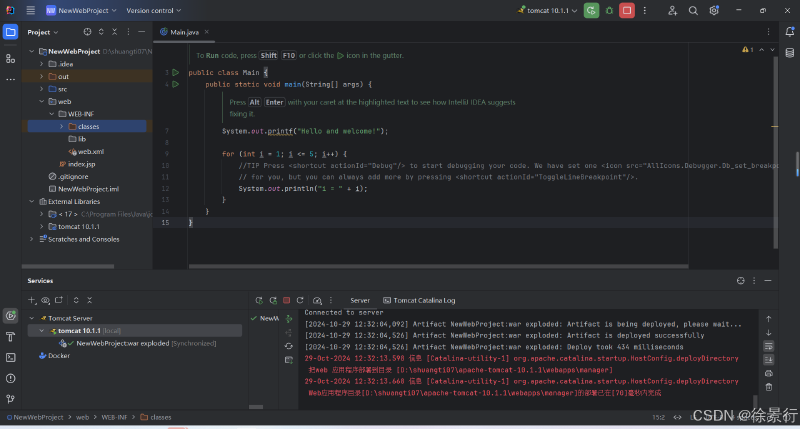Hide the Project panel
Image resolution: width=800 pixels, height=429 pixels.
pos(141,32)
